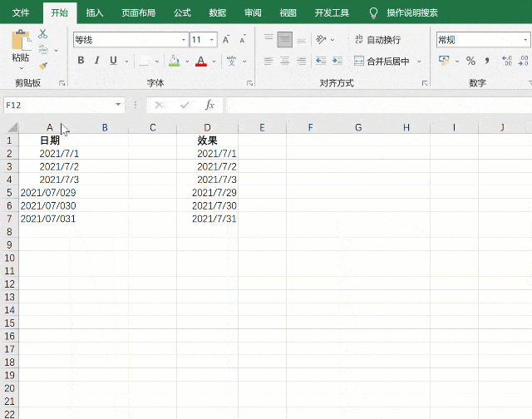
Task: Click the text orientation icon
Action: 321,39
